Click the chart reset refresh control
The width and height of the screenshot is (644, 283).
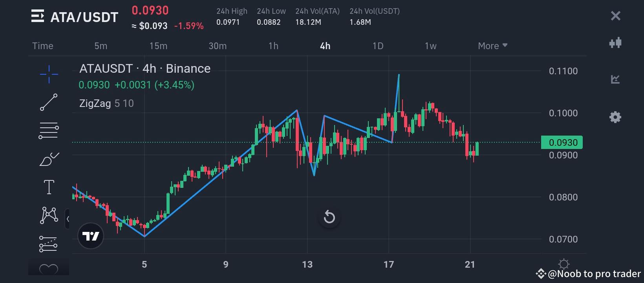[x=329, y=217]
